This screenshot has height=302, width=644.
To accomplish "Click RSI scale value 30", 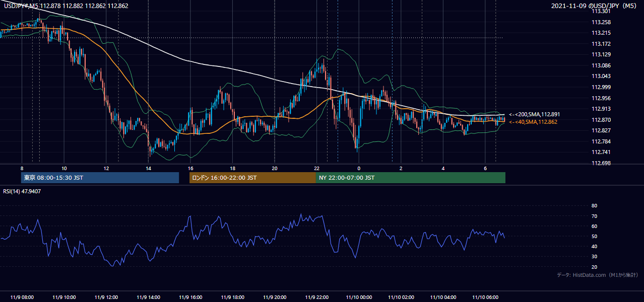I will click(x=594, y=257).
